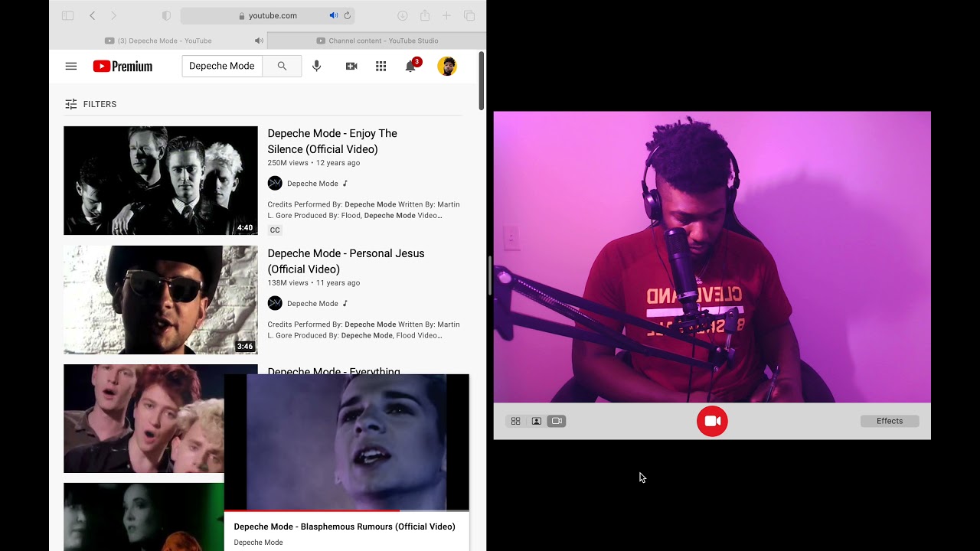Open Photo Booth Effects
Viewport: 980px width, 551px height.
(890, 421)
